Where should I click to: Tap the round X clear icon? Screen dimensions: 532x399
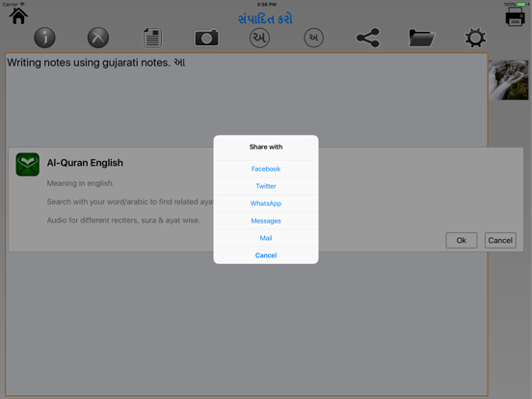pyautogui.click(x=98, y=38)
